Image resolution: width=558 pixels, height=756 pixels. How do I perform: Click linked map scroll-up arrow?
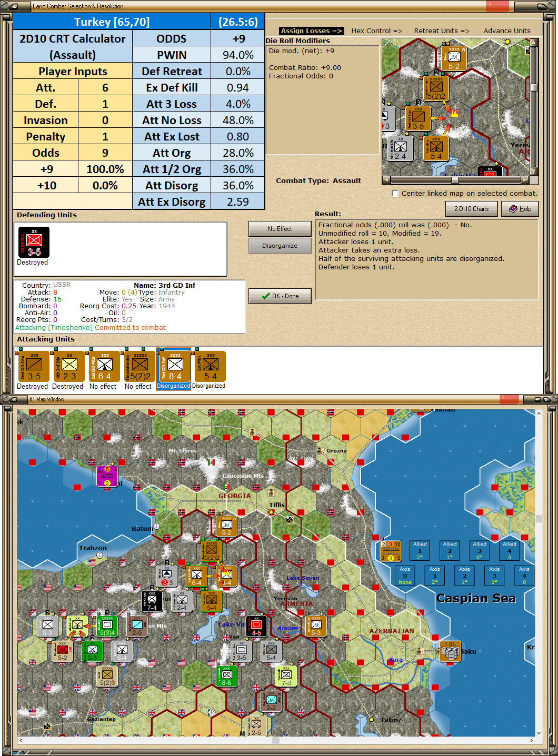coord(534,43)
